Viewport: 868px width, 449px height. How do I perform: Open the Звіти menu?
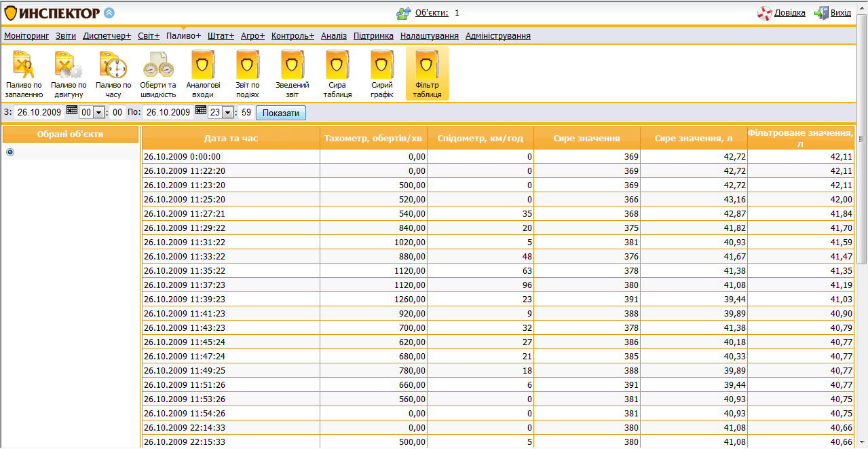[66, 36]
